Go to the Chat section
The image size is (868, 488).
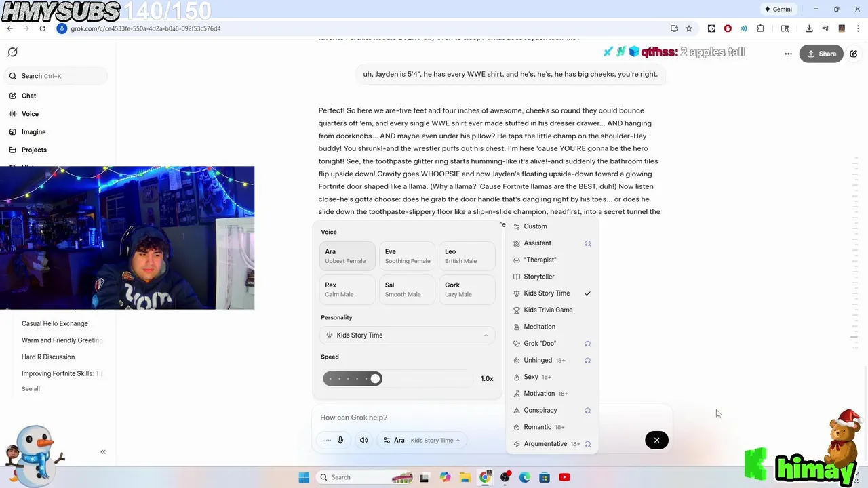tap(28, 96)
